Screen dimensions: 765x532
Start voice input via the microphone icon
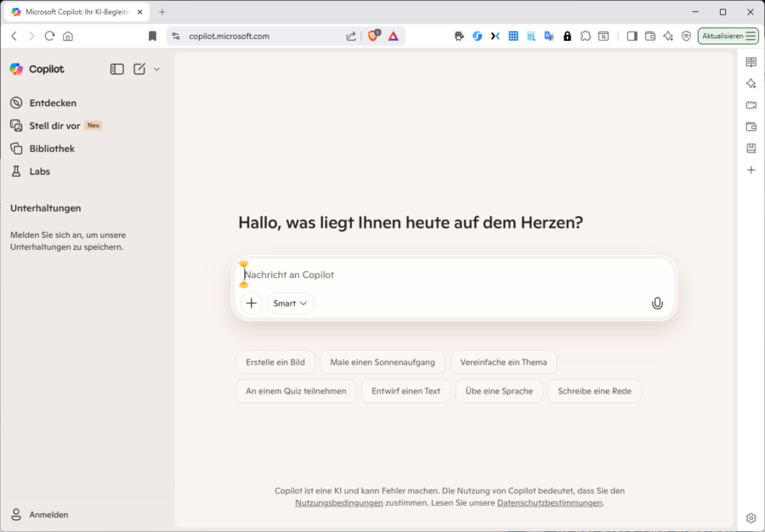[x=656, y=303]
